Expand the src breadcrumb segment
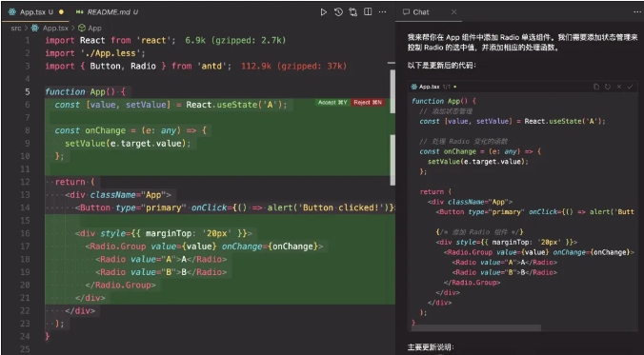 (16, 28)
